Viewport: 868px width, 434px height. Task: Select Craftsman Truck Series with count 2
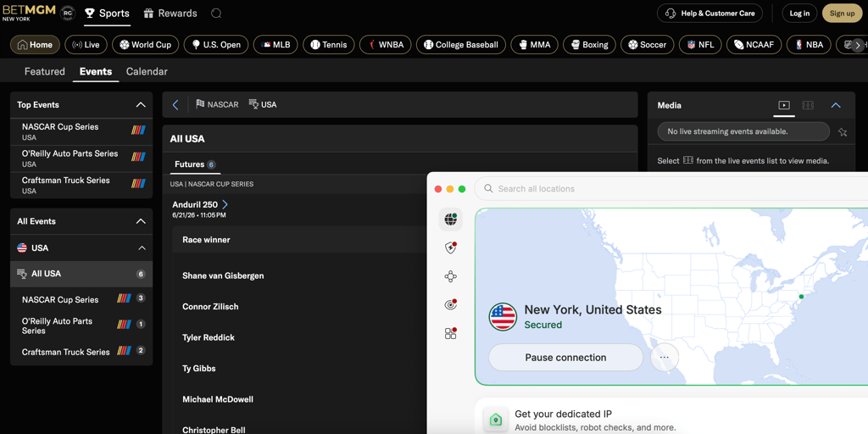tap(81, 352)
